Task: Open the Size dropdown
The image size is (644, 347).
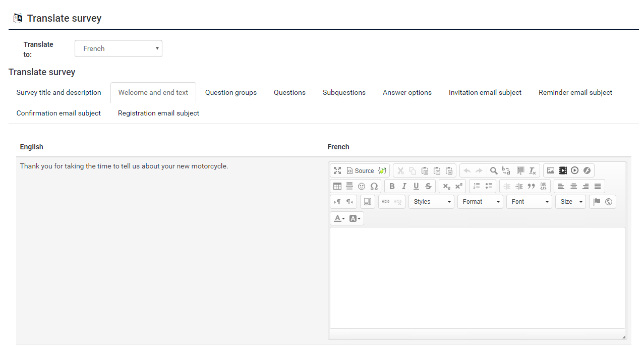Action: click(570, 202)
